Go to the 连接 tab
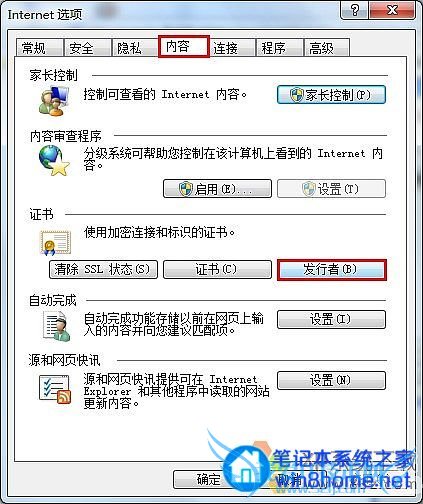The width and height of the screenshot is (423, 504). click(232, 48)
